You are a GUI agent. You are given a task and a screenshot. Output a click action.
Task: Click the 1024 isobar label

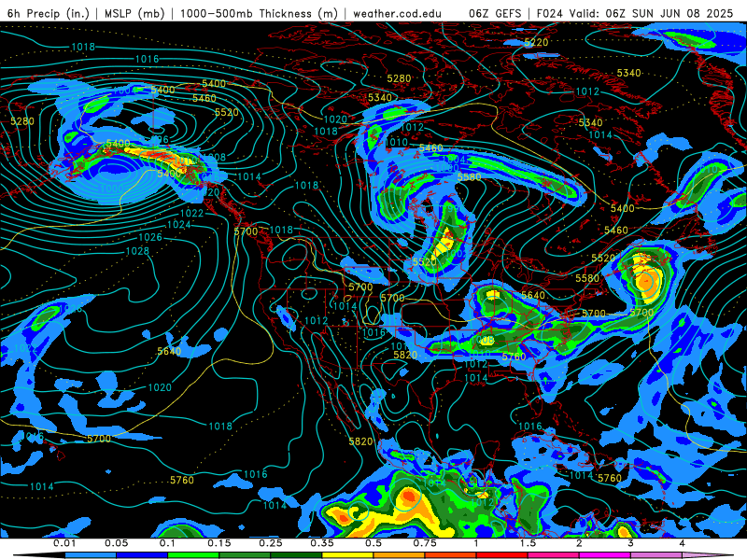click(179, 224)
